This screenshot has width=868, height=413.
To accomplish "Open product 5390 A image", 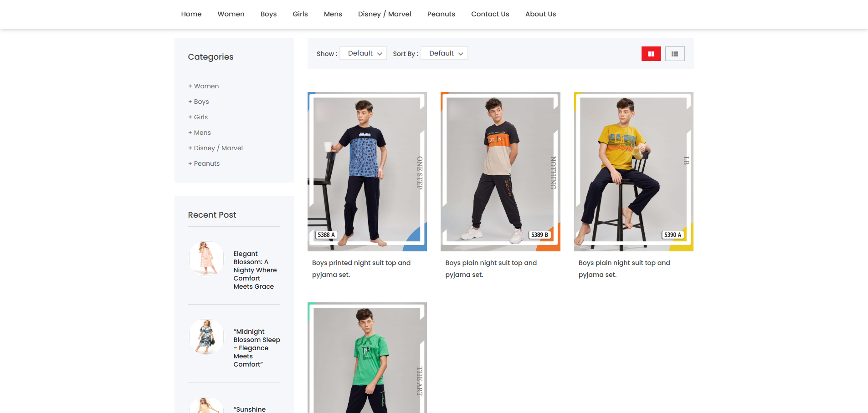I will coord(633,171).
